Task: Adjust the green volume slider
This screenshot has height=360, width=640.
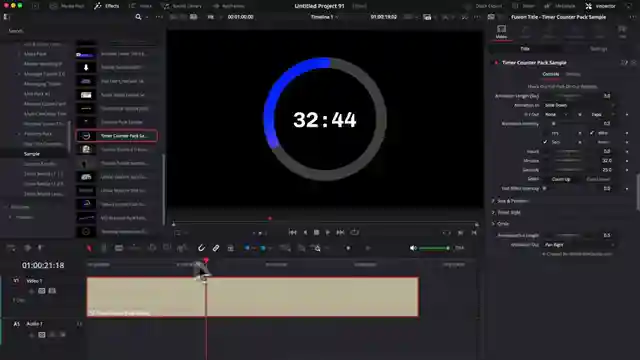Action: click(434, 248)
